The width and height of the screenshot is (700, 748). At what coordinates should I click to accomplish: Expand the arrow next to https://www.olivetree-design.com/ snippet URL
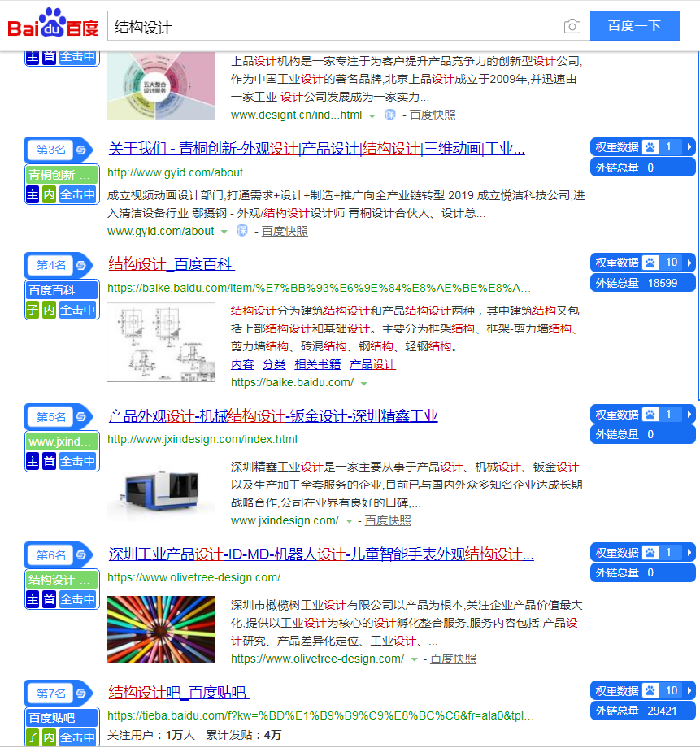click(x=414, y=659)
